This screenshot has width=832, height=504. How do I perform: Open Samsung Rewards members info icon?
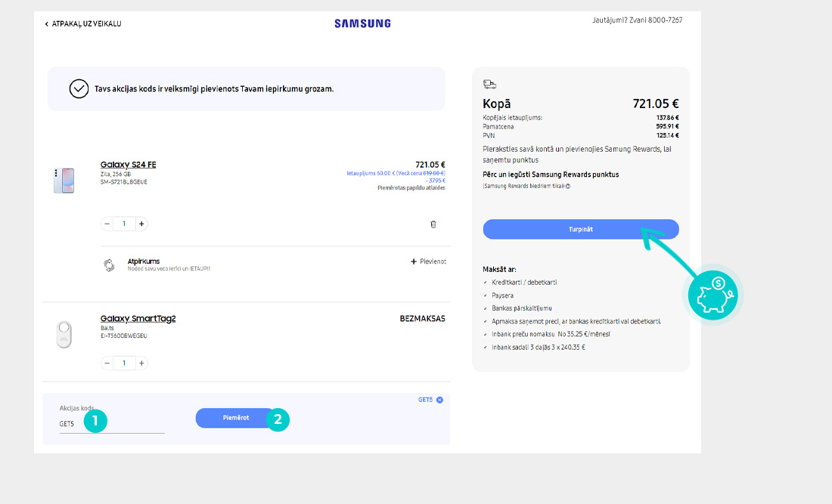[568, 186]
